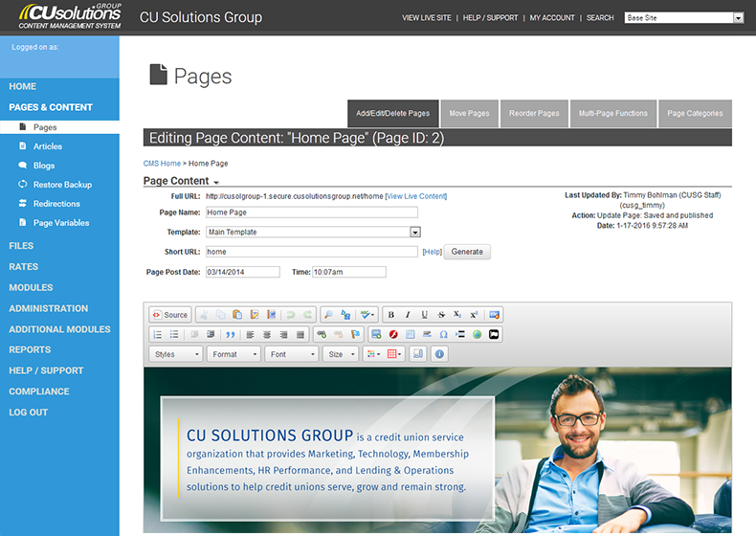Open the Format dropdown
Screen dimensions: 756x536
233,354
